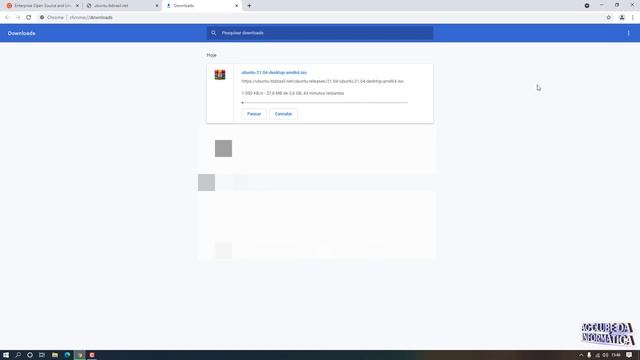The image size is (640, 360).
Task: Click the search magnifier in the Downloads bar
Action: (213, 33)
